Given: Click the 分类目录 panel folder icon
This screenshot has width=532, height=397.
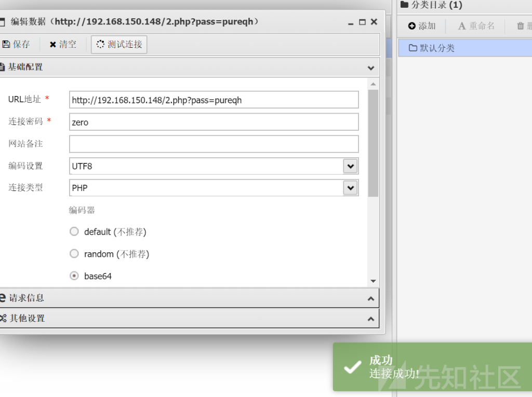Looking at the screenshot, I should pos(404,5).
